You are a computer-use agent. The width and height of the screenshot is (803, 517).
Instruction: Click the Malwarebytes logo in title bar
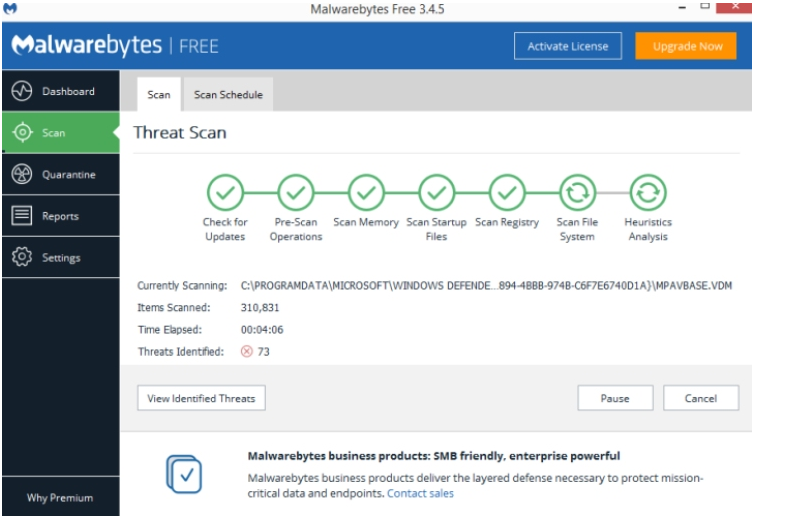tap(10, 8)
